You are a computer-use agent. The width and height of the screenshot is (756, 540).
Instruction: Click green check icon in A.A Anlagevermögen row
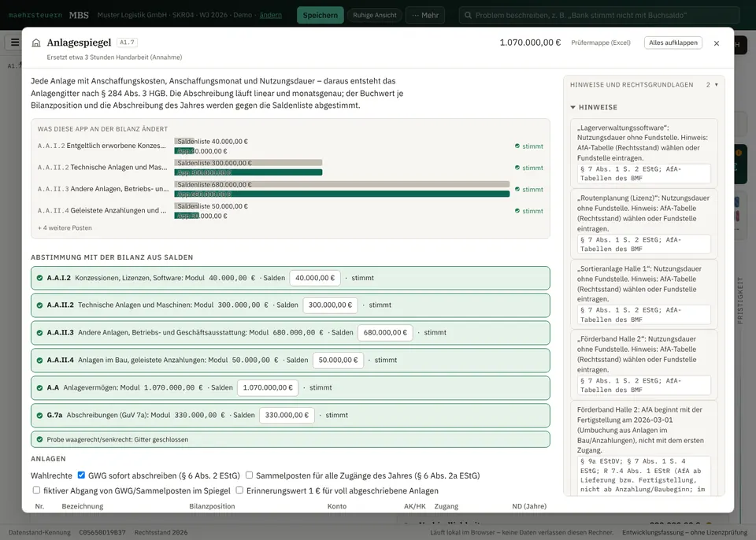(x=39, y=387)
